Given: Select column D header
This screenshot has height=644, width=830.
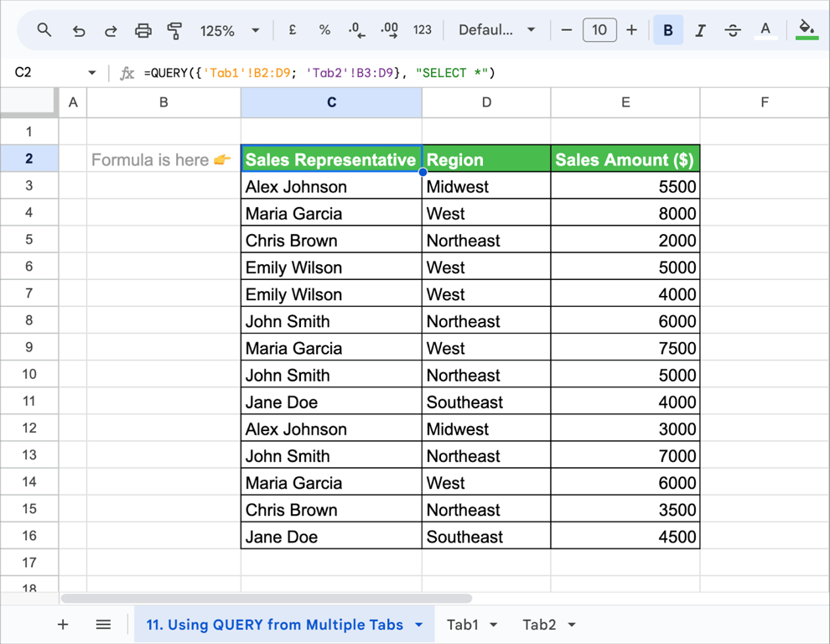Looking at the screenshot, I should [x=486, y=102].
